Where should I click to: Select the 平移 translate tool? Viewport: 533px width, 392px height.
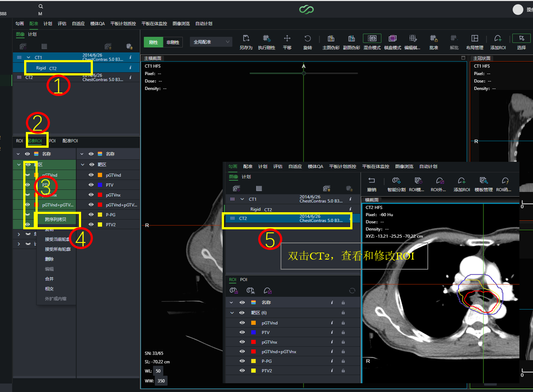click(x=287, y=39)
